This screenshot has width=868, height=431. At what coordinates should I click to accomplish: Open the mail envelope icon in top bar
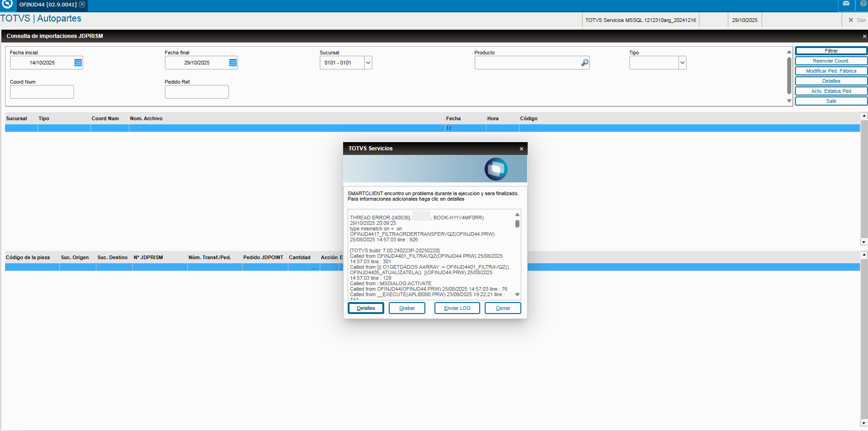(x=846, y=4)
